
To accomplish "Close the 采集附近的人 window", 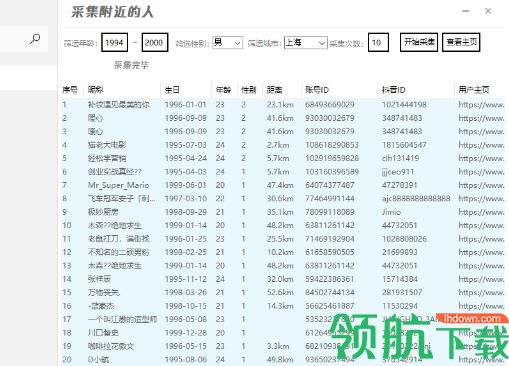I will point(488,11).
